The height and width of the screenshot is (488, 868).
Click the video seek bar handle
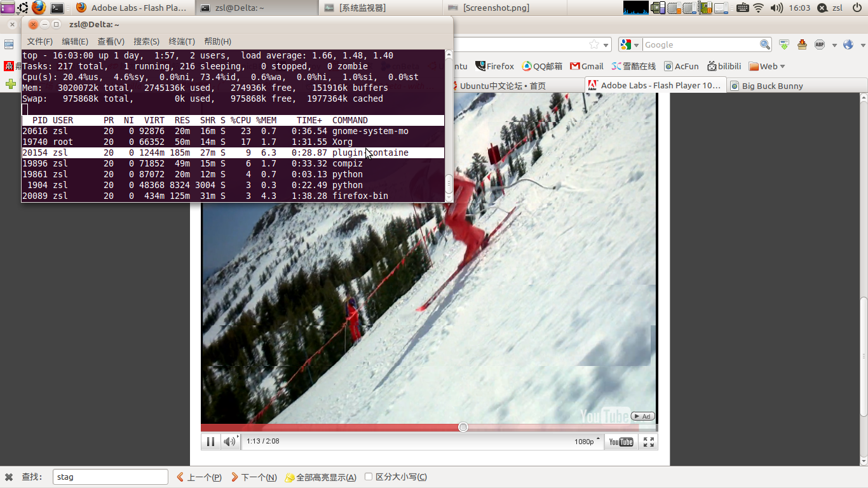463,427
